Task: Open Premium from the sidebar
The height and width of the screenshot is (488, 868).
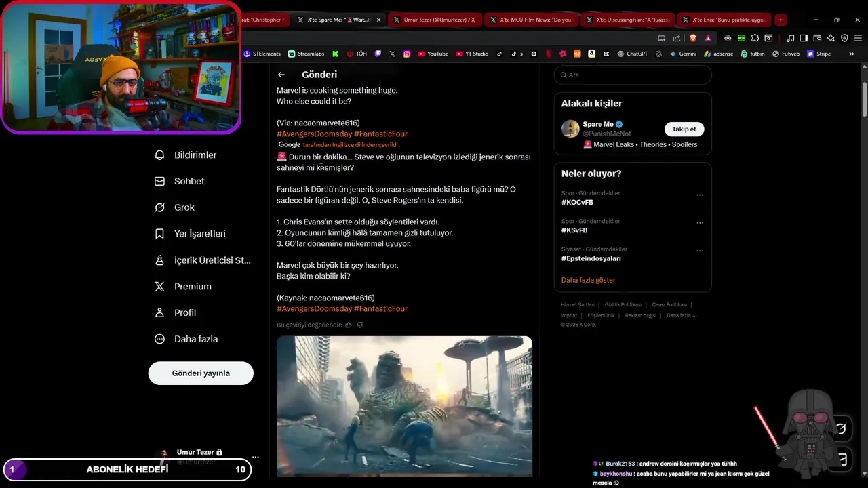Action: 184,287
